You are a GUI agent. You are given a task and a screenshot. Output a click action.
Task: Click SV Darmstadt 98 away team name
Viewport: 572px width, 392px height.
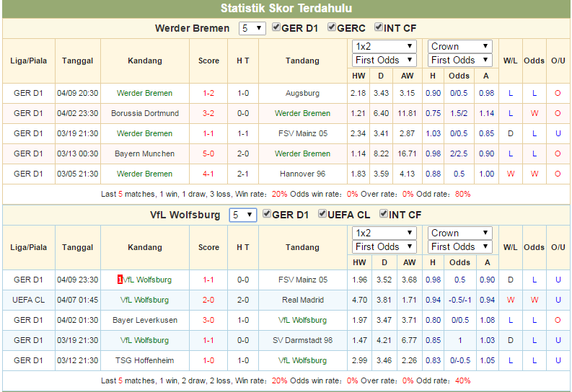click(x=302, y=340)
